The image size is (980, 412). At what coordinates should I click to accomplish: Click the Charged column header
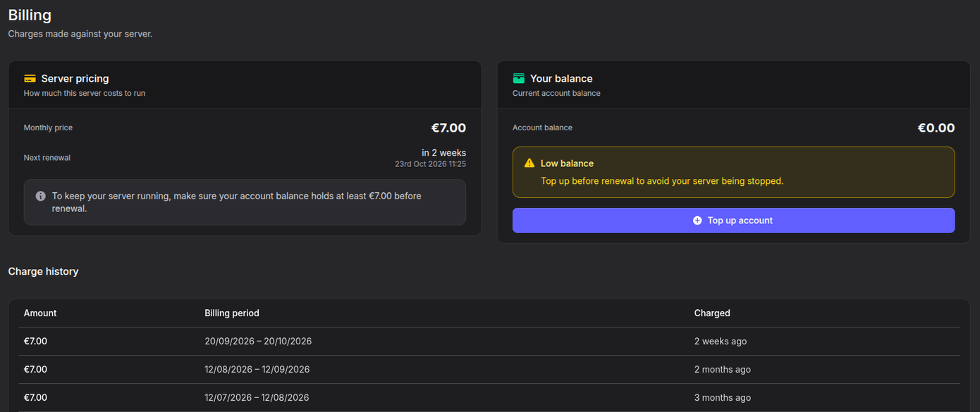point(712,313)
